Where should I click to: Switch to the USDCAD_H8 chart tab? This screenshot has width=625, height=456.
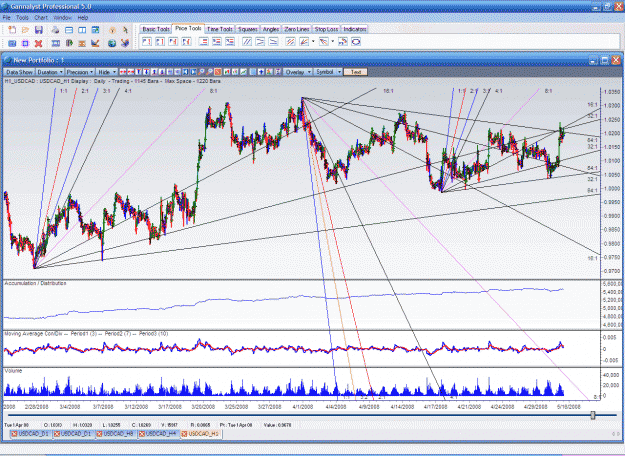click(116, 434)
